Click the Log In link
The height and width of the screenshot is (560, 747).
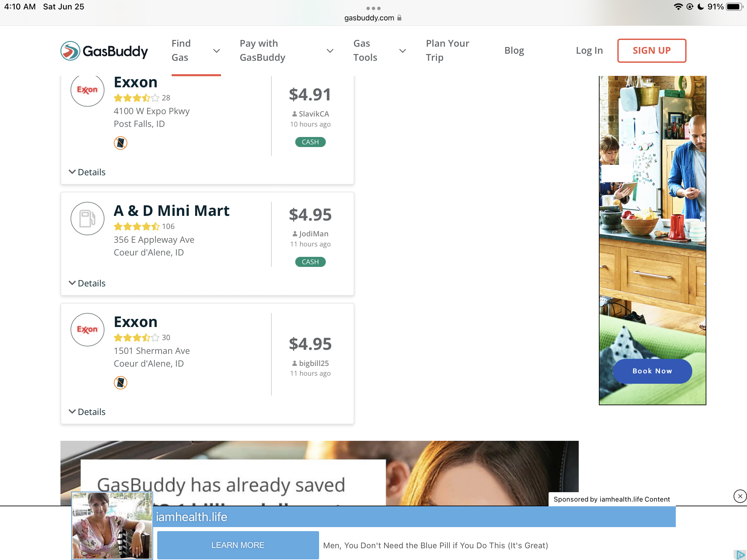pos(589,51)
